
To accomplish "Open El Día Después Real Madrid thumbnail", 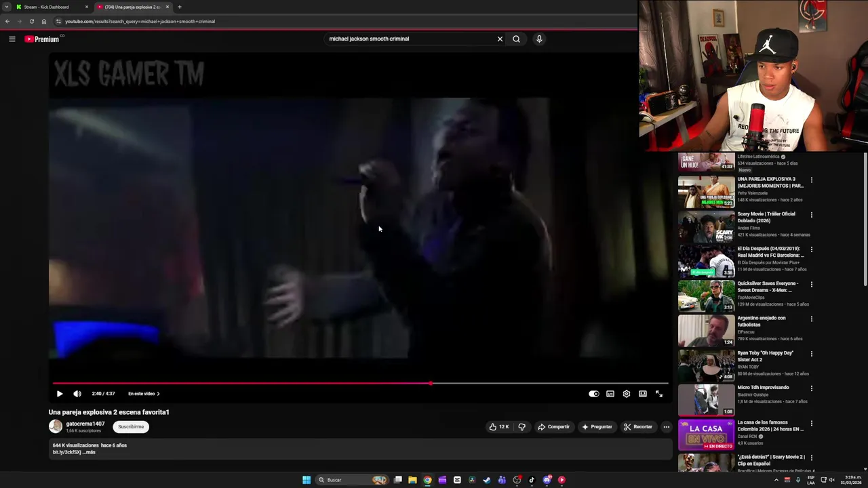I will (706, 261).
